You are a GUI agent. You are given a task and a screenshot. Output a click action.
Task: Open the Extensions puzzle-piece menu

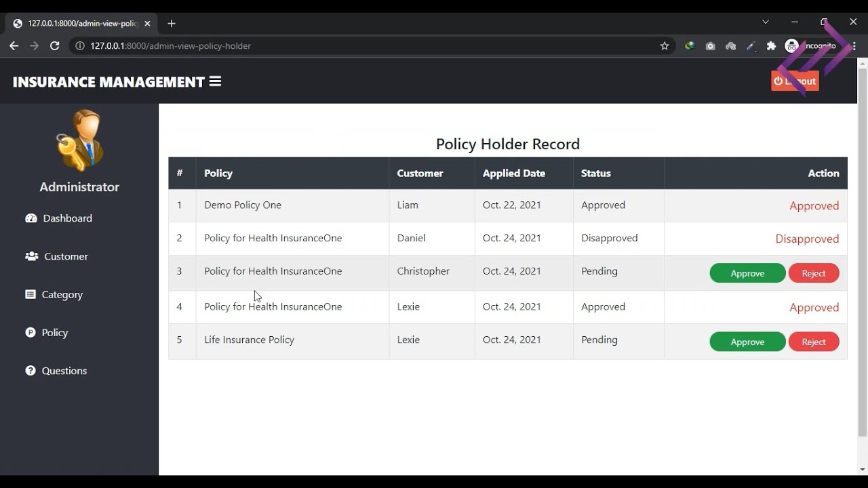tap(771, 46)
